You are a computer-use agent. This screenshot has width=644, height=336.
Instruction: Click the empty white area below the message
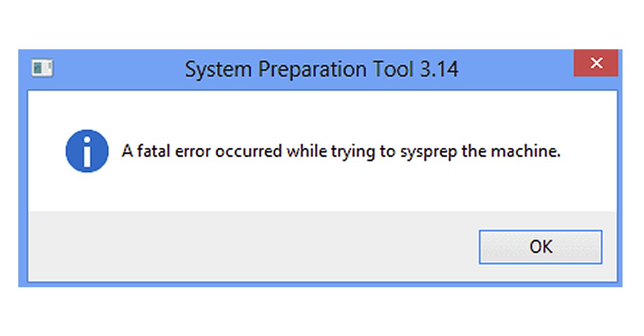pyautogui.click(x=322, y=190)
